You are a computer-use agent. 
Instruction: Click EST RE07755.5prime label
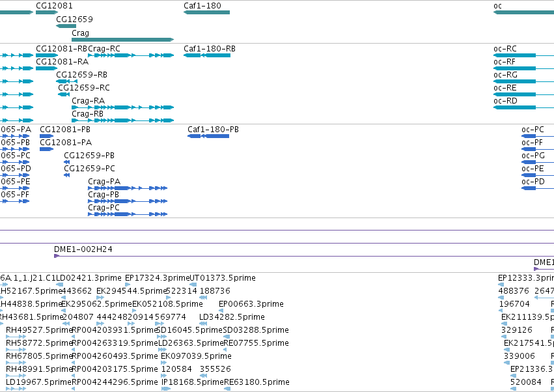click(x=256, y=343)
